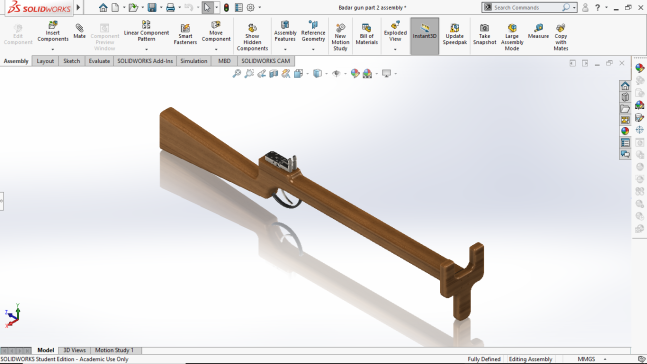Click Zoom to Fit in view toolbar
This screenshot has height=364, width=647.
click(236, 73)
